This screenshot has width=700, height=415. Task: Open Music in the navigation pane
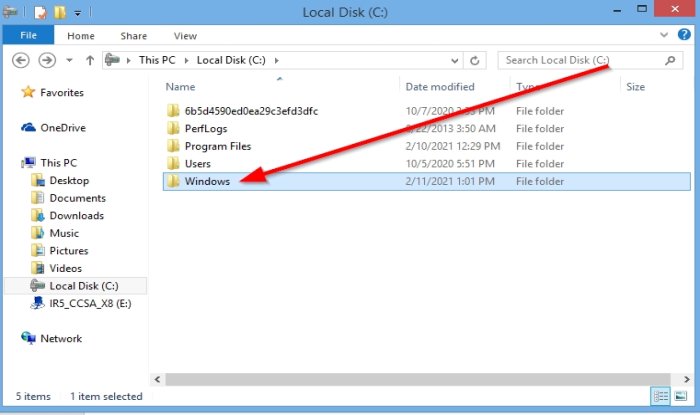click(64, 233)
